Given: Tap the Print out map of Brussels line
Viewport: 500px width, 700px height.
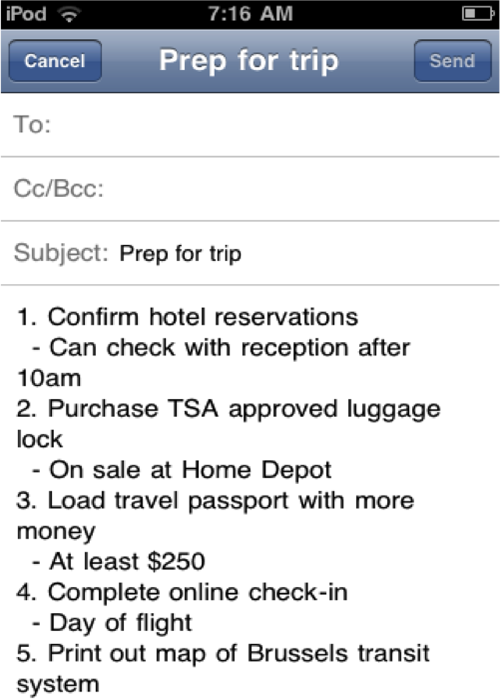Looking at the screenshot, I should pos(223,654).
